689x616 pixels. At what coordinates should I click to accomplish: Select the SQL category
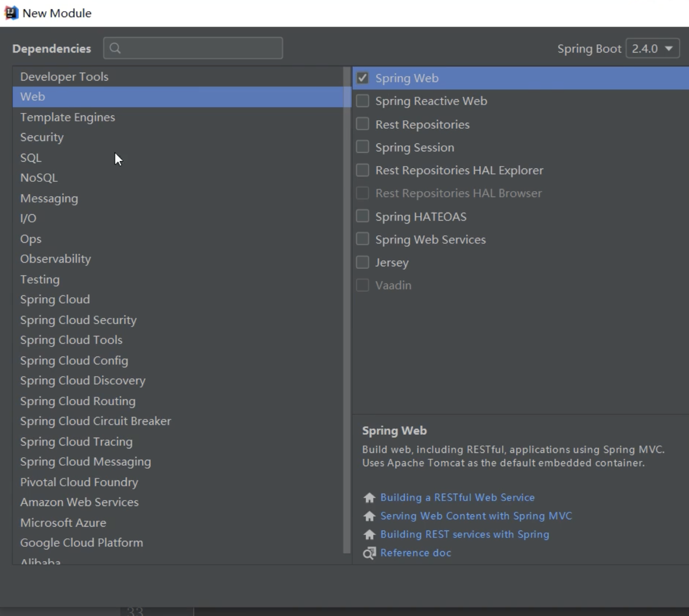pyautogui.click(x=179, y=158)
